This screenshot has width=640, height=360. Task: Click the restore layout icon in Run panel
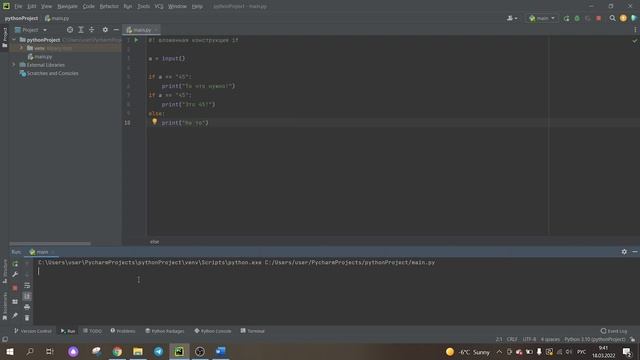[x=15, y=302]
